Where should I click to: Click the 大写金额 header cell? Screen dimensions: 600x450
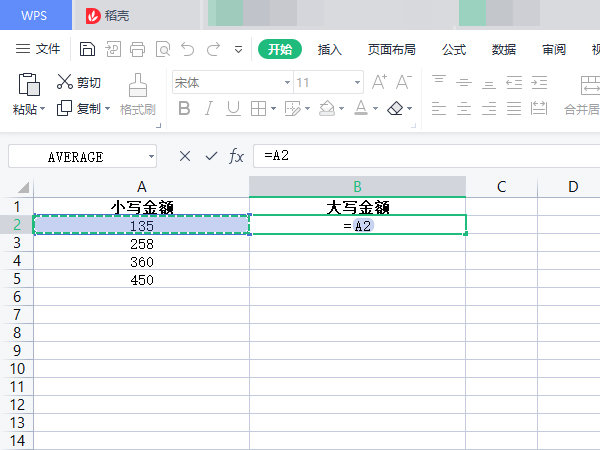[x=357, y=207]
